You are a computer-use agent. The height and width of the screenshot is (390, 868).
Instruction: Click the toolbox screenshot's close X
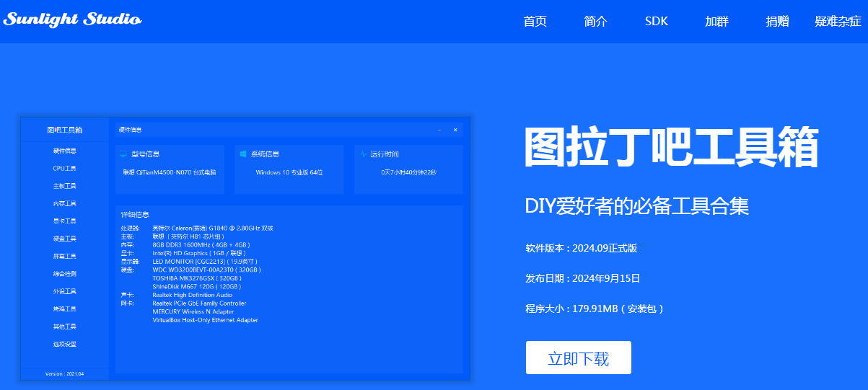tap(455, 130)
